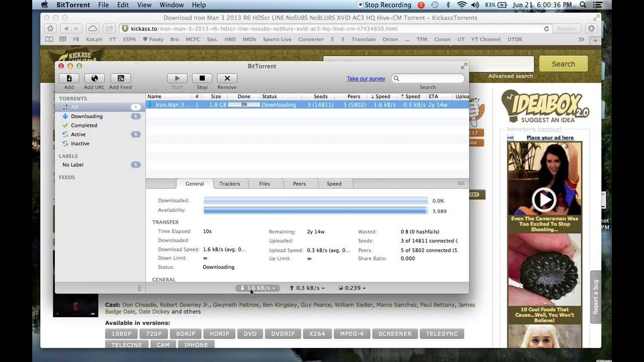Switch to the Trackers tab
This screenshot has width=644, height=362.
click(x=229, y=184)
